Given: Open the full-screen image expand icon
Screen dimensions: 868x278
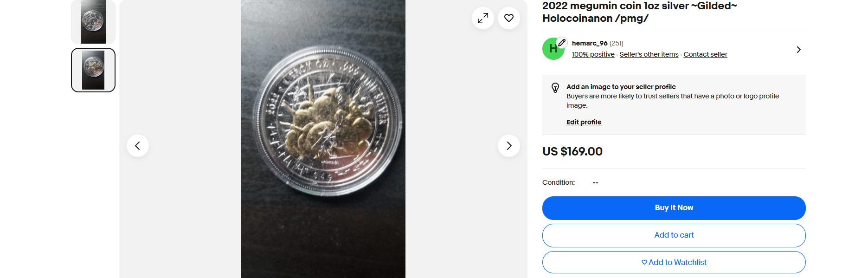Looking at the screenshot, I should click(483, 18).
